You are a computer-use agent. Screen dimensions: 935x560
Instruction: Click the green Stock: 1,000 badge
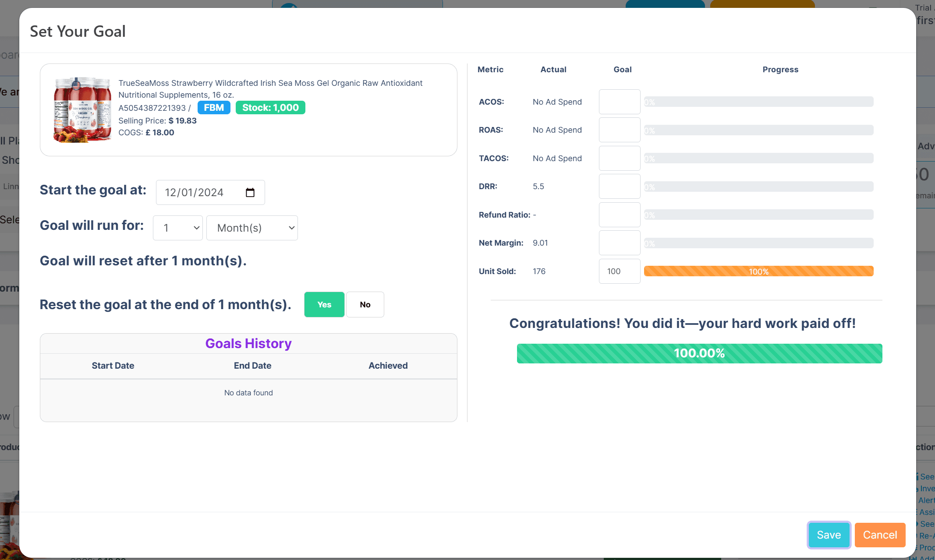pos(270,108)
